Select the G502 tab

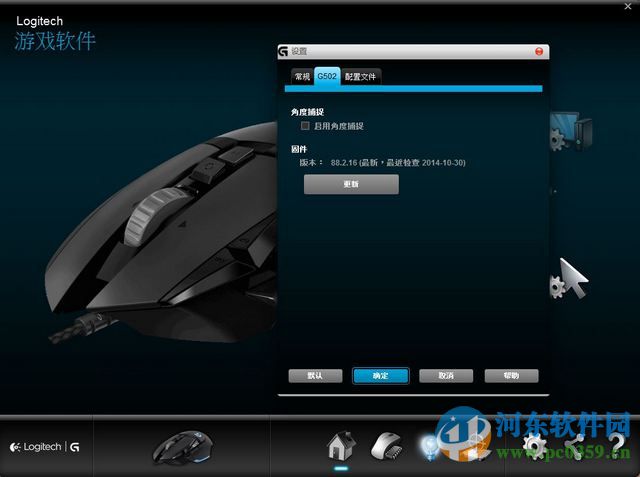coord(327,76)
